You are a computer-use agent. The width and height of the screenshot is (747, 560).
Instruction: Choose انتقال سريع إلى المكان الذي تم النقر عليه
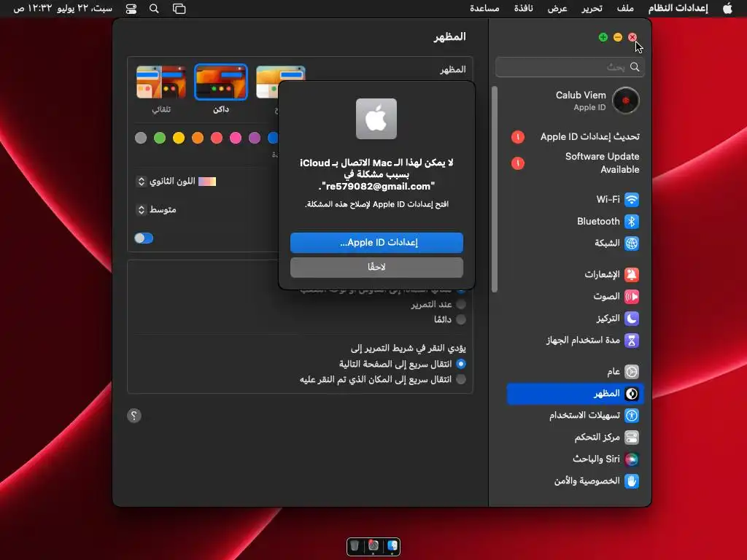[x=461, y=379]
